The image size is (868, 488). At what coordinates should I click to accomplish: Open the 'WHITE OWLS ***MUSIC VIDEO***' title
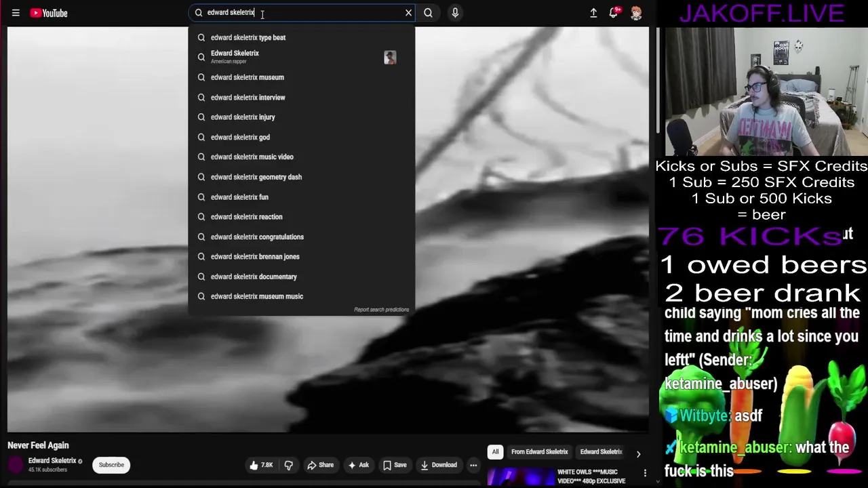coord(591,476)
